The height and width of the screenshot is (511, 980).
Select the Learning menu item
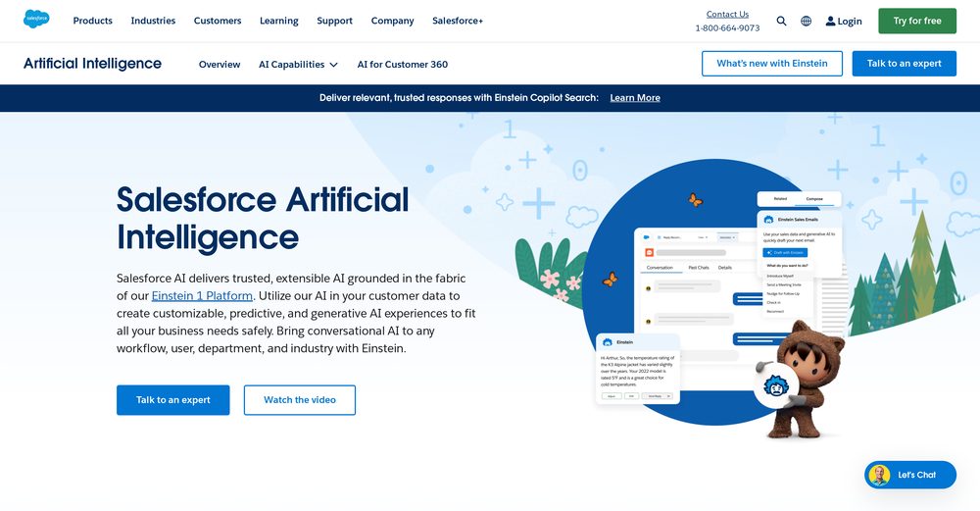pos(278,21)
